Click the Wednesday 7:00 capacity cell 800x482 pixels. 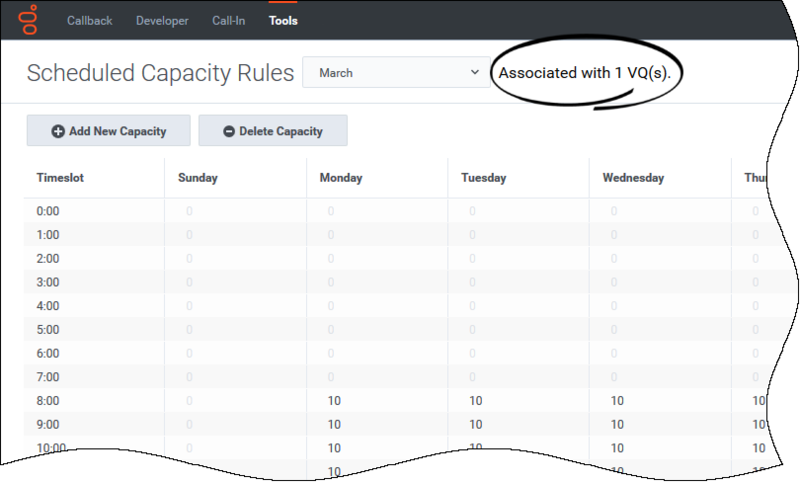point(614,377)
